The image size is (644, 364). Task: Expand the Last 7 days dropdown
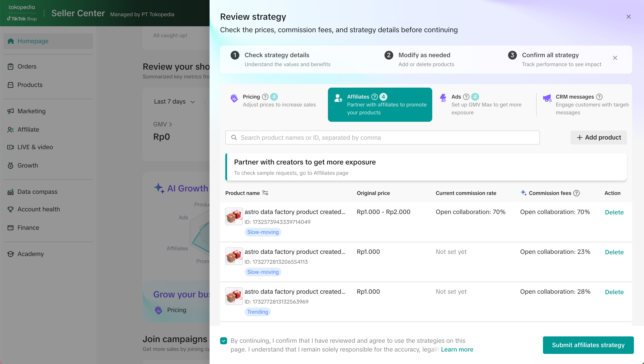click(174, 101)
